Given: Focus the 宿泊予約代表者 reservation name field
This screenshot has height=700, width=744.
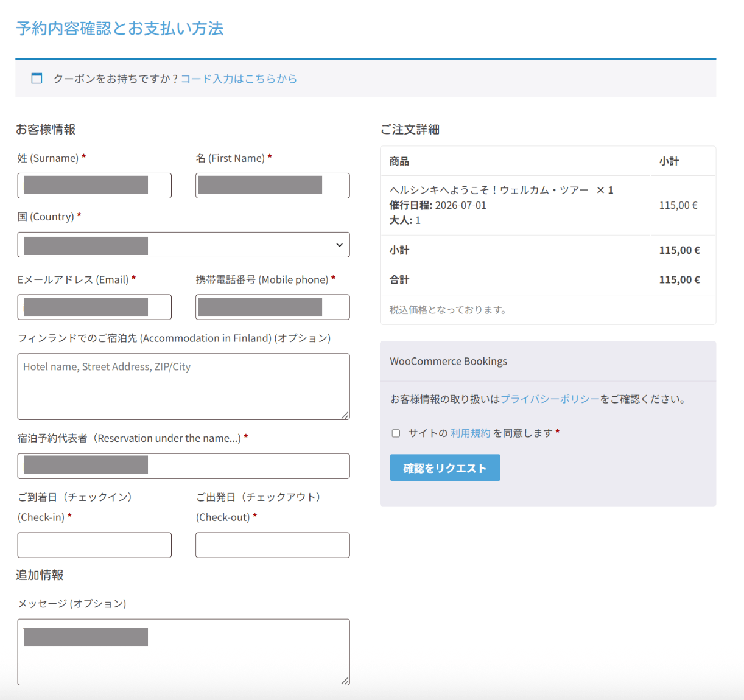Looking at the screenshot, I should click(x=183, y=466).
